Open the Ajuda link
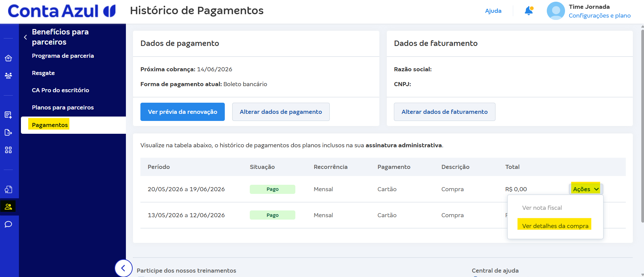The height and width of the screenshot is (277, 644). (493, 11)
